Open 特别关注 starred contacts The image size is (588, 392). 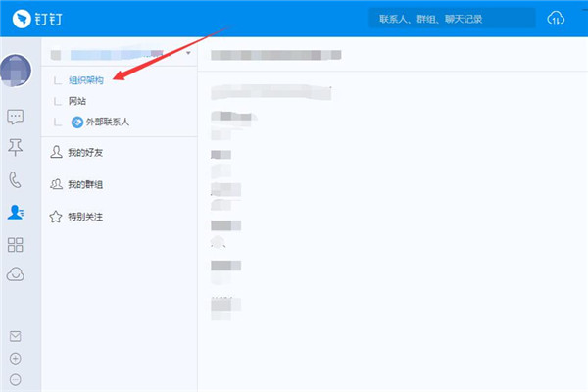83,216
